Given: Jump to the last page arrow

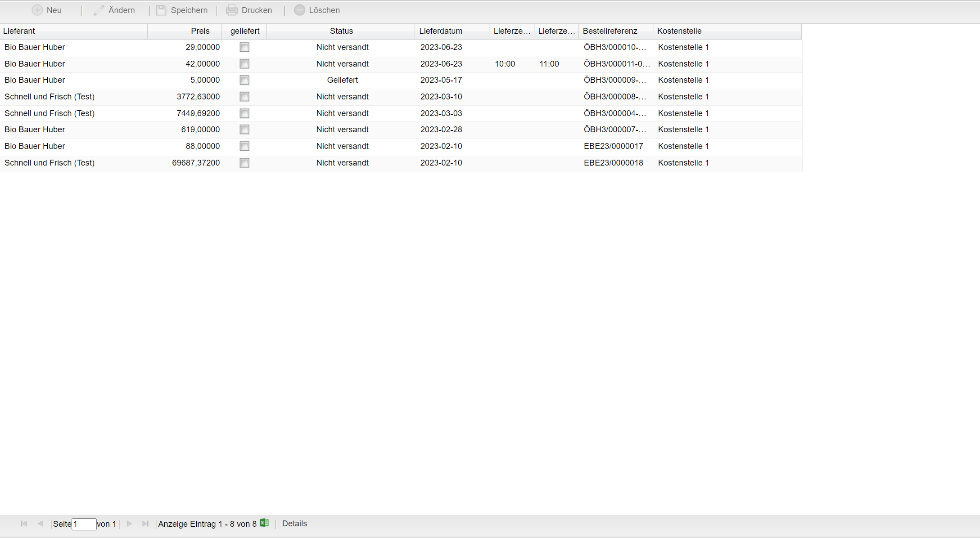Looking at the screenshot, I should tap(145, 524).
